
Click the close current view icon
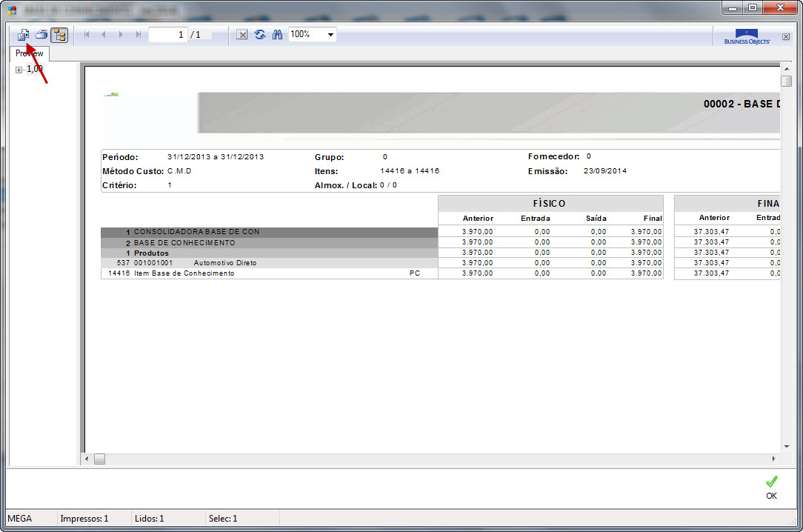(x=241, y=35)
